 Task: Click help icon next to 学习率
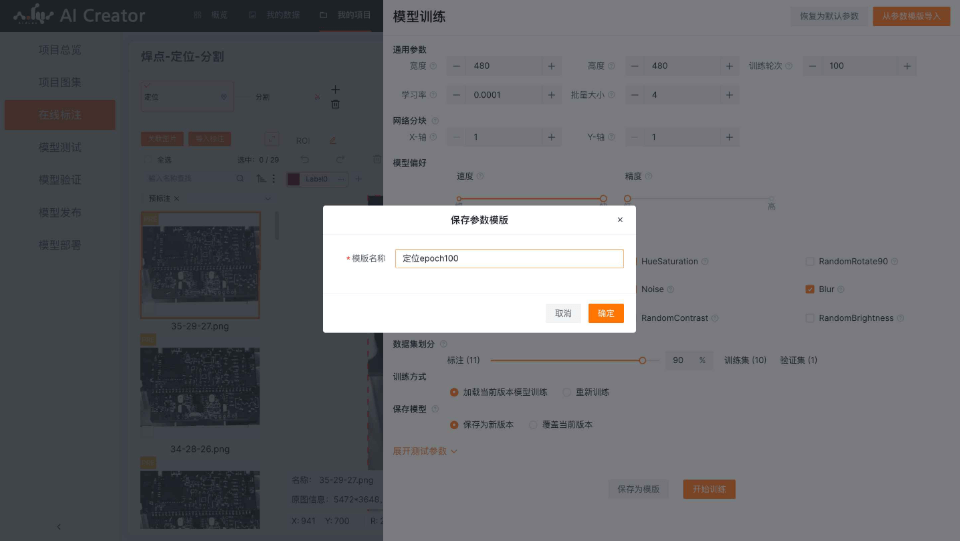click(x=433, y=95)
